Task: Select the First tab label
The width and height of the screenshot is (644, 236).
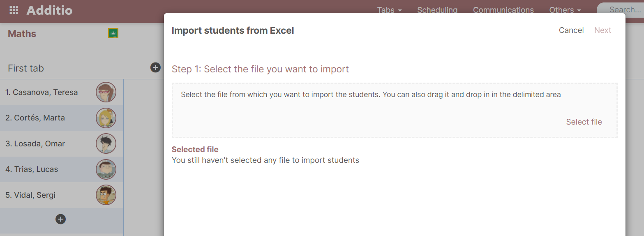Action: 26,68
